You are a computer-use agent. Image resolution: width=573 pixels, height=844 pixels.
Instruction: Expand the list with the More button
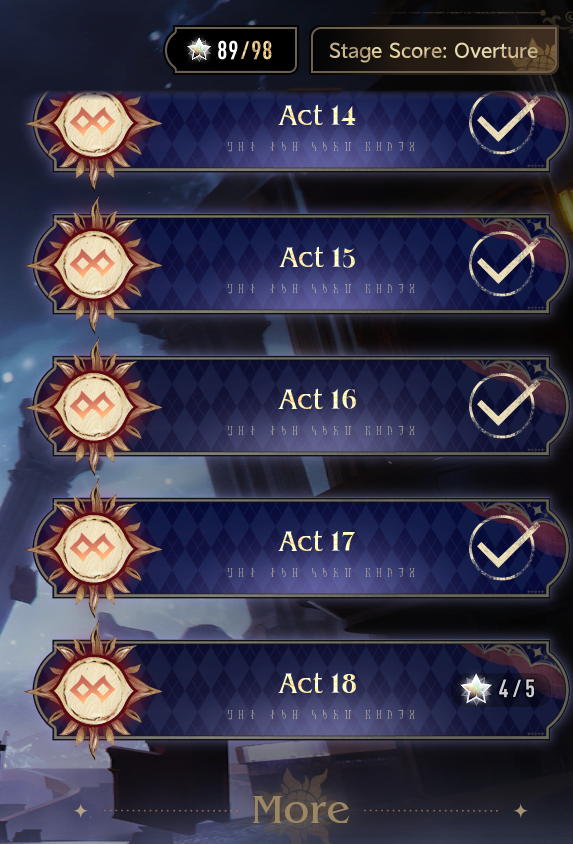click(x=301, y=810)
